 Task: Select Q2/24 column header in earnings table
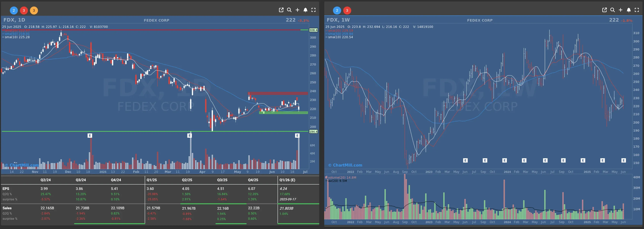[x=46, y=180]
